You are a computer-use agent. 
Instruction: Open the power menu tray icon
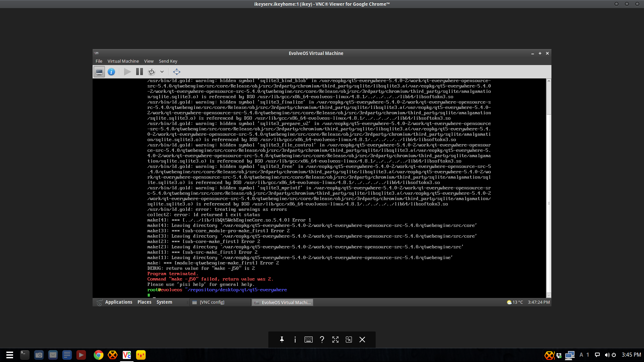point(614,355)
